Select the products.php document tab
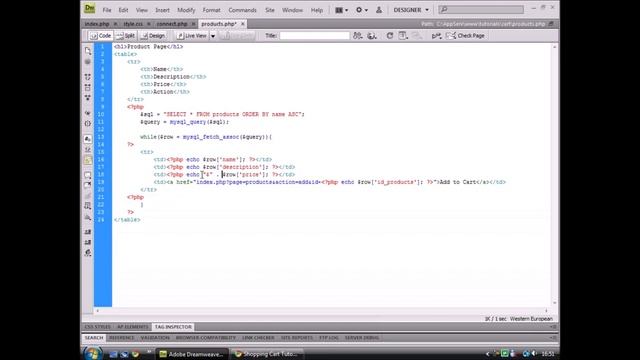 point(219,24)
